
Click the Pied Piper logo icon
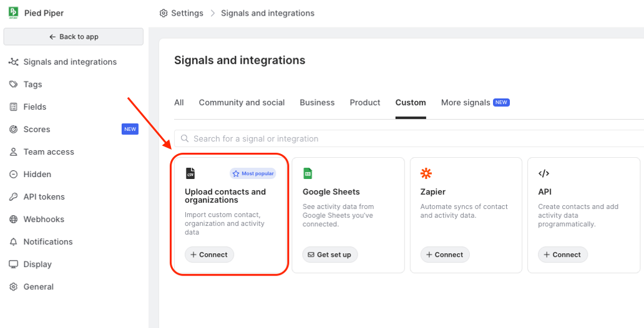pyautogui.click(x=13, y=12)
